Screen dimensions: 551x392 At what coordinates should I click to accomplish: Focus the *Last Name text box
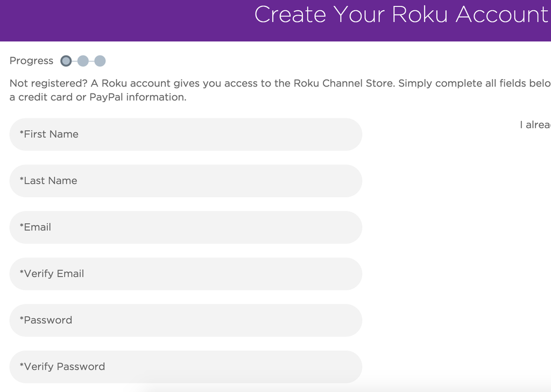[185, 181]
